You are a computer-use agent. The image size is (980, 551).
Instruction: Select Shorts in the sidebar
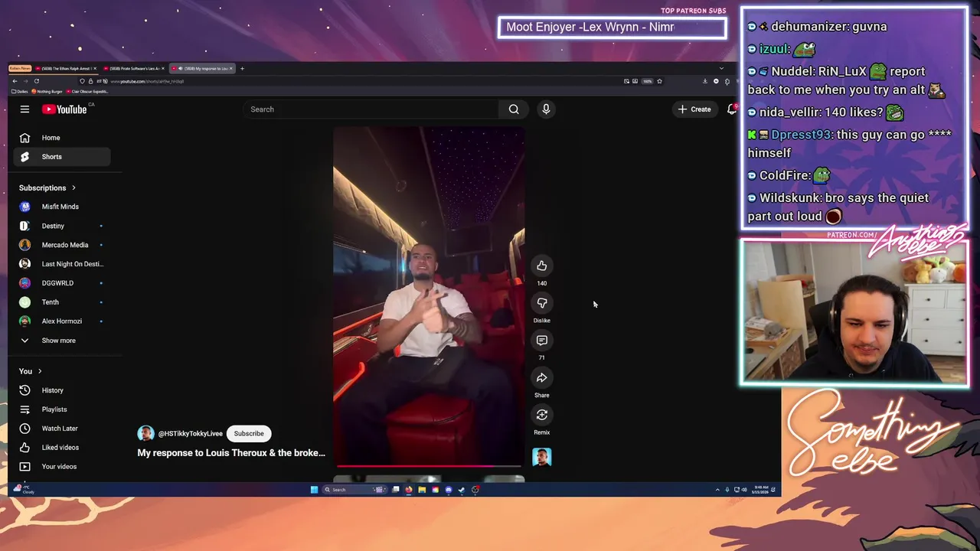click(61, 157)
